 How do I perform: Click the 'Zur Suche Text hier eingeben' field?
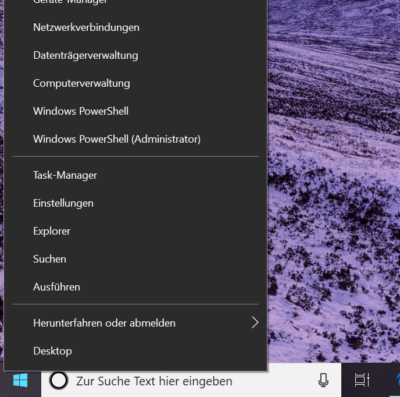[191, 380]
